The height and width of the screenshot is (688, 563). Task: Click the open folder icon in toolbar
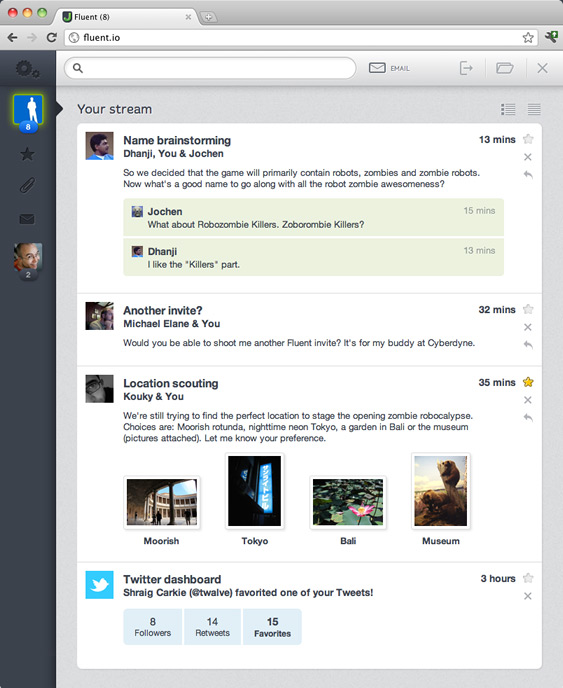[505, 68]
